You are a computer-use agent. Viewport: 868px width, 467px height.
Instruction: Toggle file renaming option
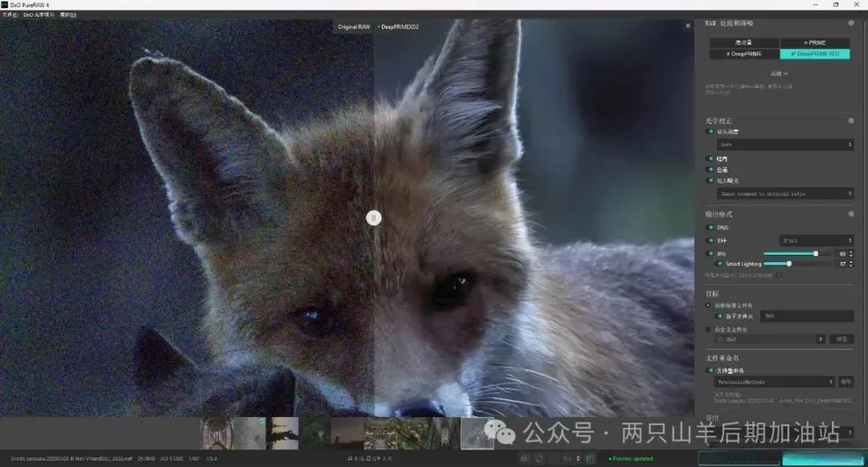point(710,371)
